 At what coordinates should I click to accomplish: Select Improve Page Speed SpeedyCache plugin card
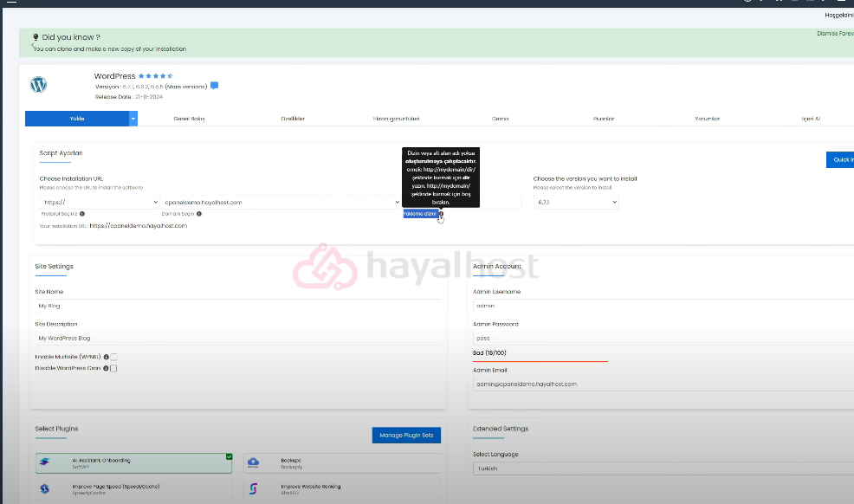(x=133, y=489)
